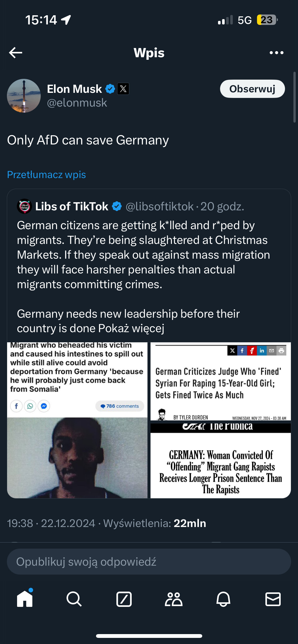
Task: Open the beheading headline image thumbnail
Action: 77,420
